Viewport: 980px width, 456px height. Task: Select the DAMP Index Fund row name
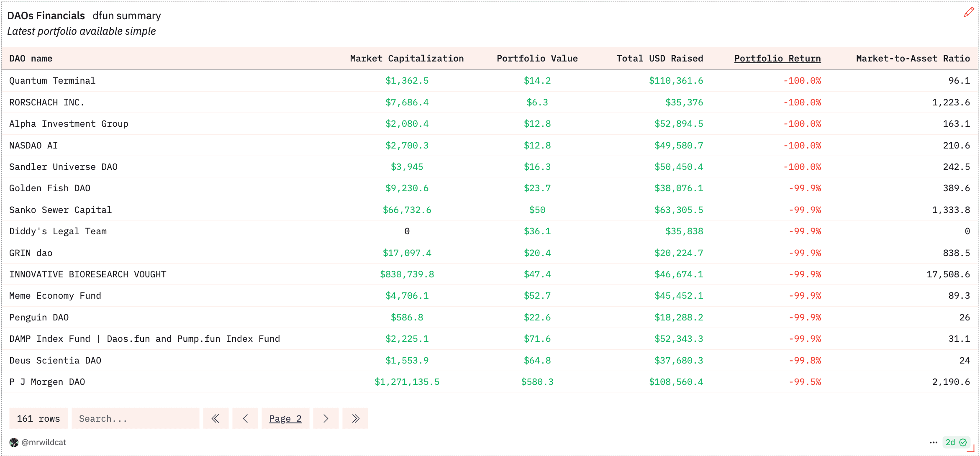click(x=145, y=339)
